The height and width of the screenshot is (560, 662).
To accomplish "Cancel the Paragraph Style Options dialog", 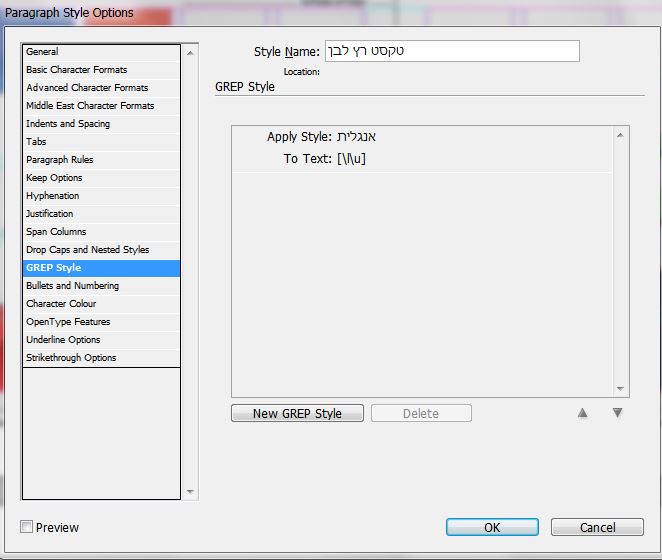I will pyautogui.click(x=597, y=527).
